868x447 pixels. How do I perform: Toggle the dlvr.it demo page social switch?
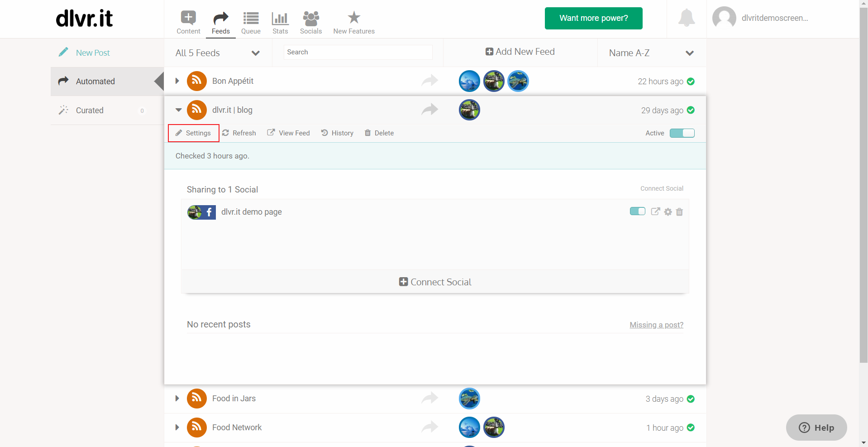point(637,211)
